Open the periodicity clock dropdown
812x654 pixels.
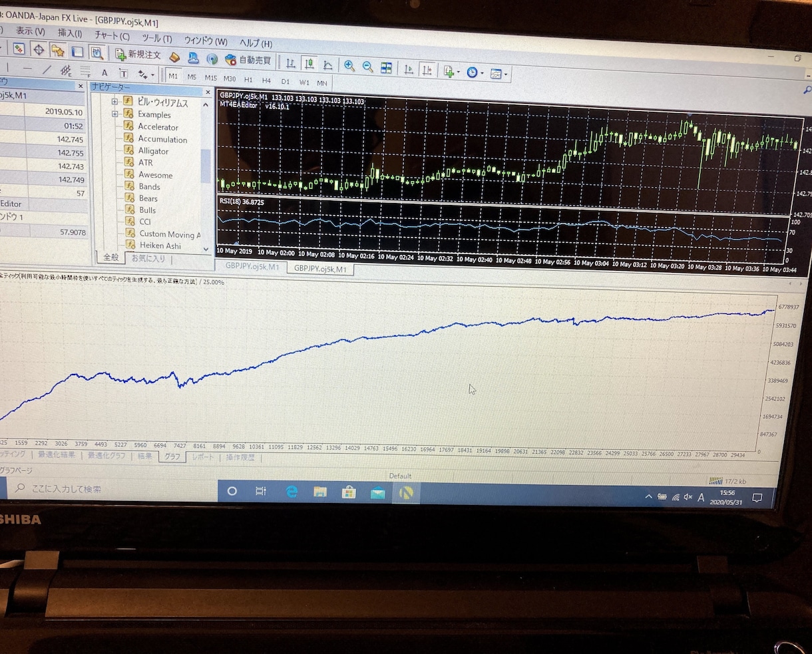click(475, 73)
